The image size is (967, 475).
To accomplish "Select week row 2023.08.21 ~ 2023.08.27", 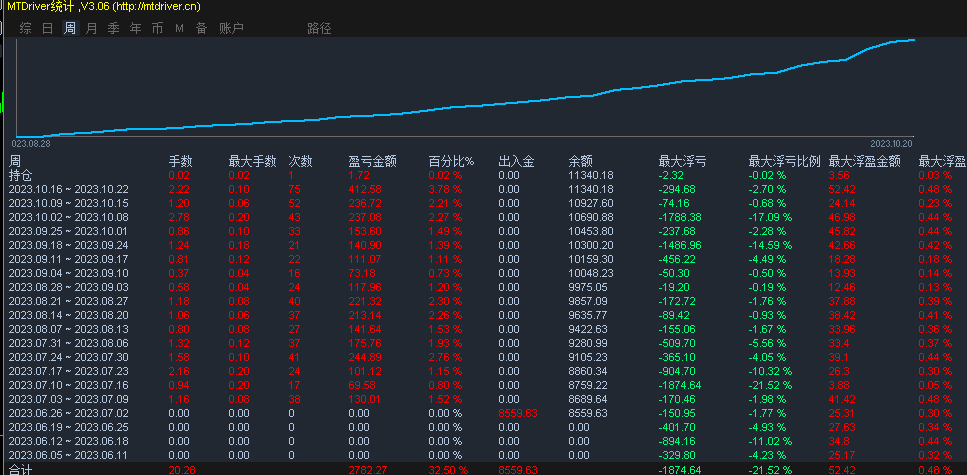I will click(68, 301).
